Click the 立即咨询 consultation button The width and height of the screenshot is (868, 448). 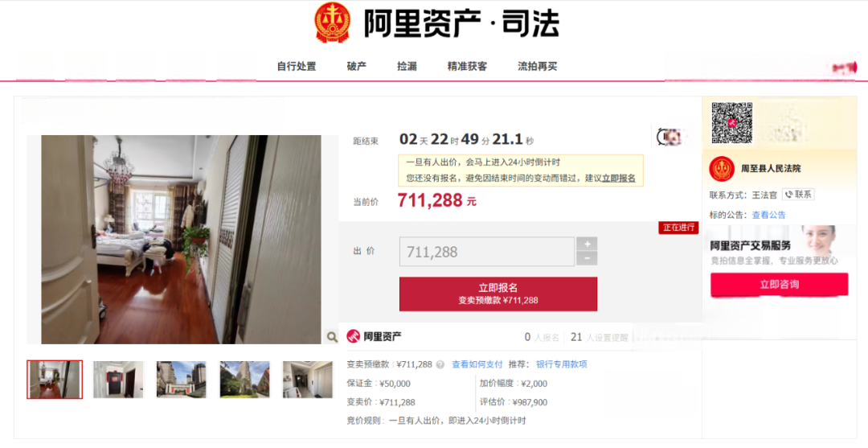click(x=779, y=285)
